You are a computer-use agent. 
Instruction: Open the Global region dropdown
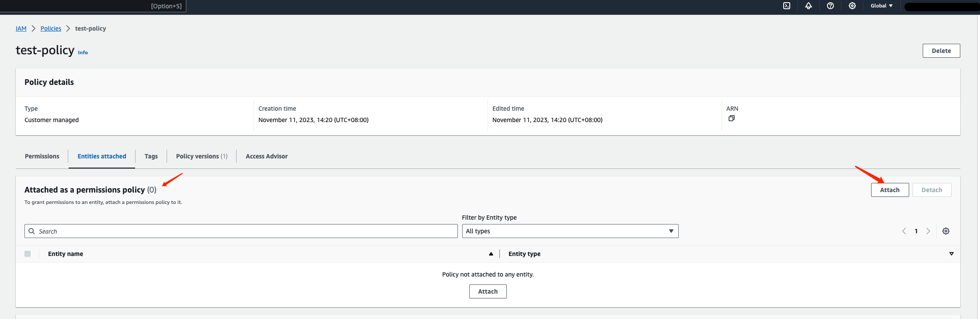tap(882, 6)
